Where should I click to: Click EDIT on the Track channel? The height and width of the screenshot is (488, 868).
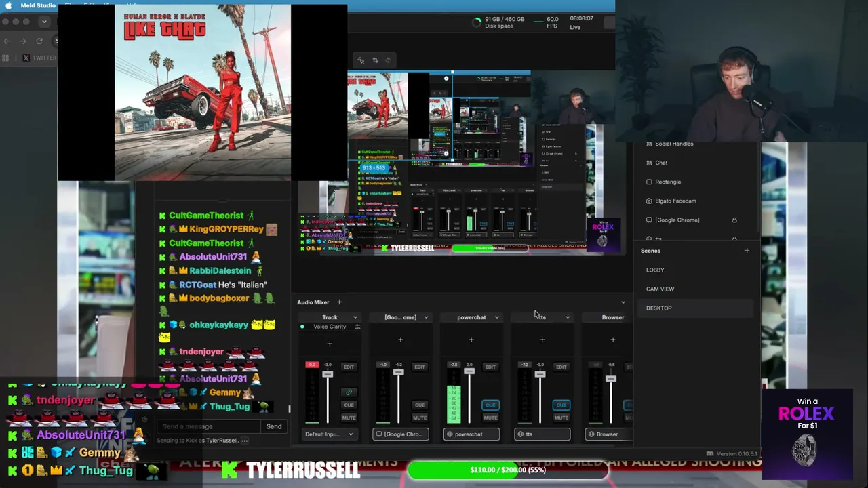(349, 367)
